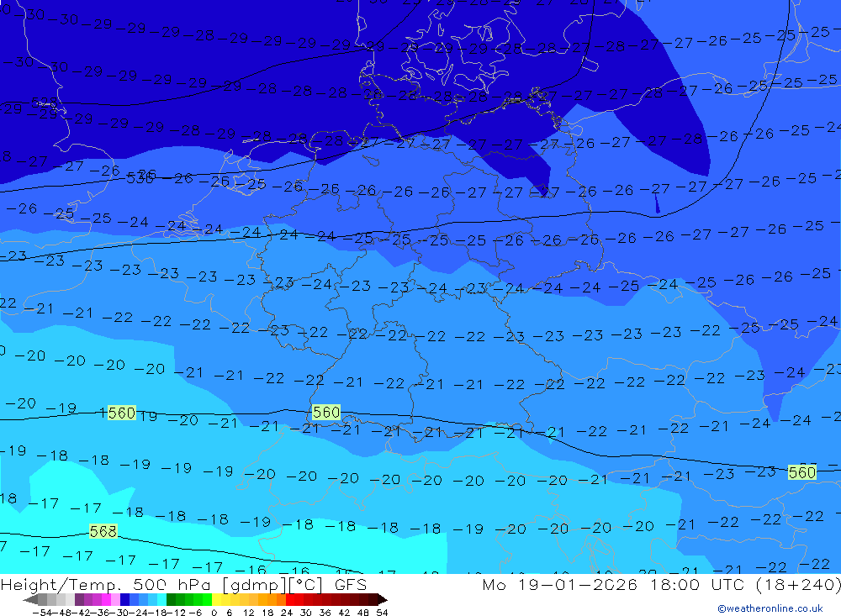The image size is (841, 616).
Task: Click the '[gdmp]' unit label
Action: (254, 585)
